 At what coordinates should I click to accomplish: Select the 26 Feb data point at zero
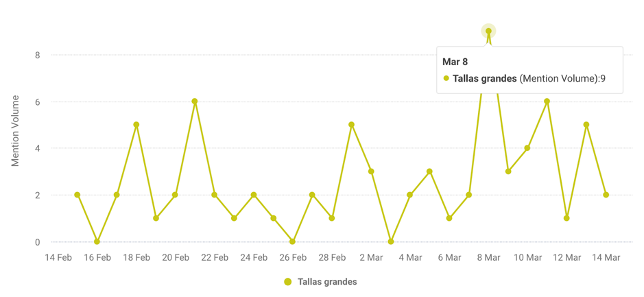point(293,241)
